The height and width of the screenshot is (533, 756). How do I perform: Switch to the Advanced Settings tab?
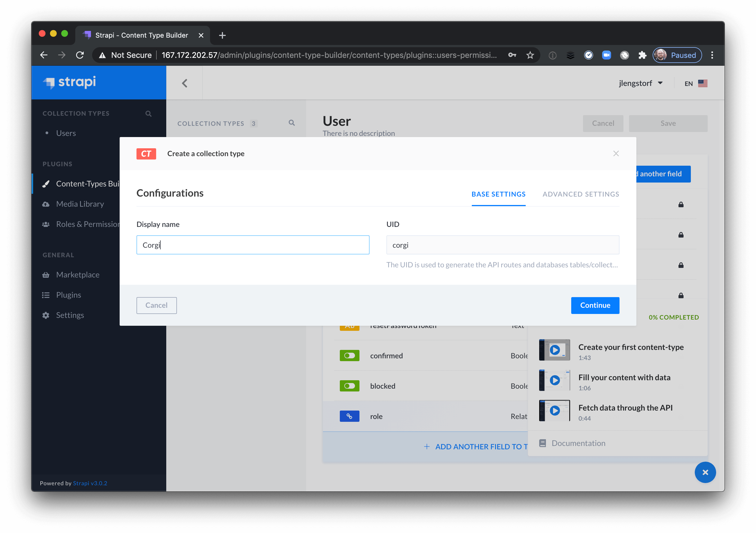[x=580, y=194]
